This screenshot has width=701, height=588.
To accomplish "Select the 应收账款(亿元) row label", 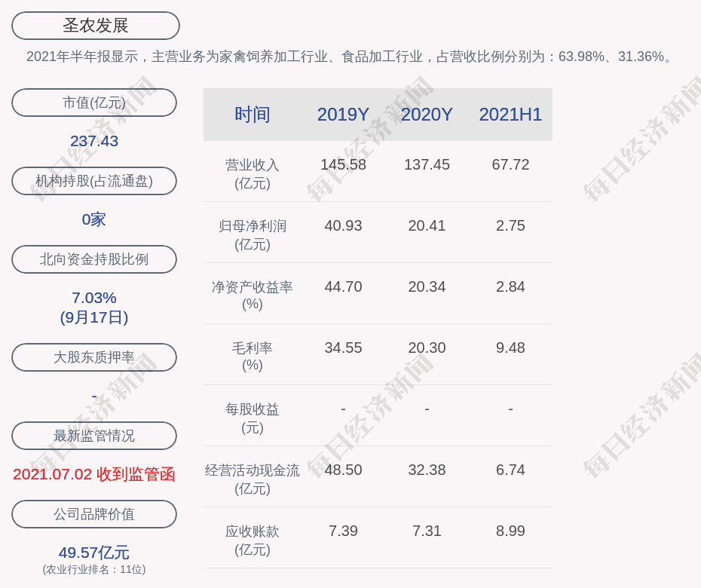I will [x=253, y=541].
